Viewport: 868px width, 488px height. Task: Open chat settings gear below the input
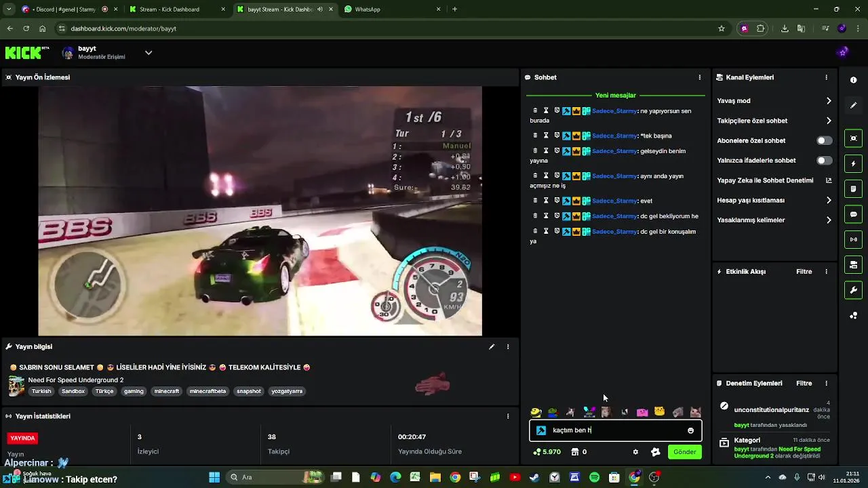tap(635, 452)
